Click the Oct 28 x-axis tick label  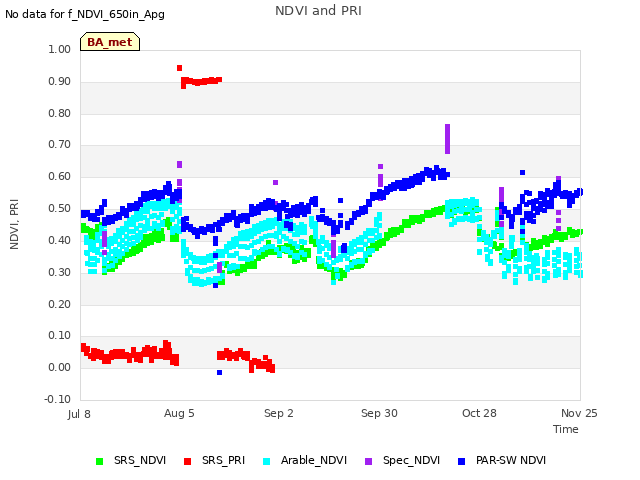click(479, 413)
